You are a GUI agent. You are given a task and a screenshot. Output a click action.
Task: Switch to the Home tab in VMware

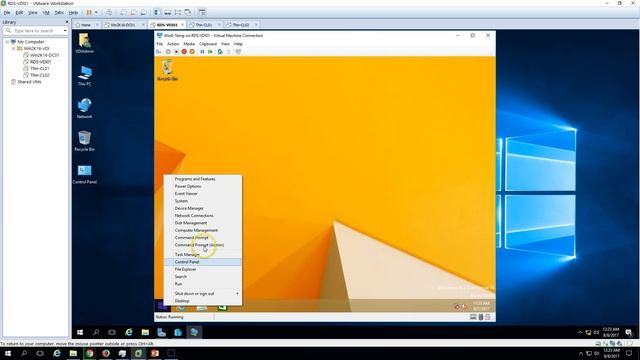(86, 25)
